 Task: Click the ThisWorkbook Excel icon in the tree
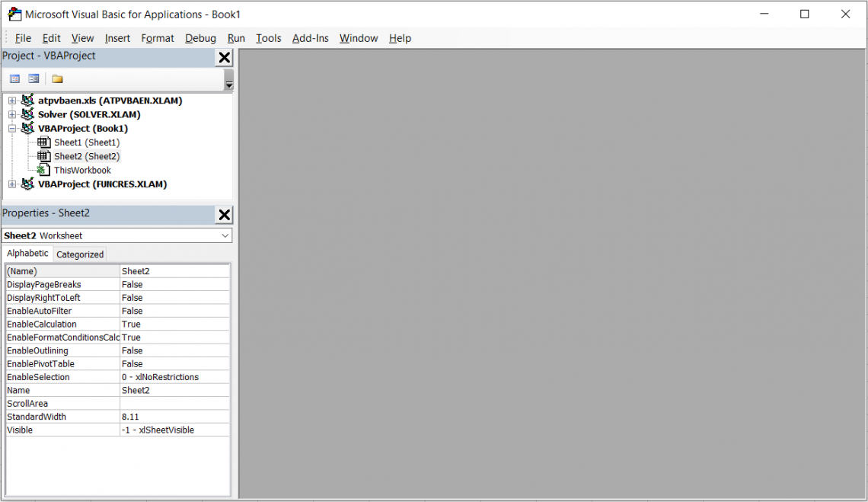(x=44, y=170)
